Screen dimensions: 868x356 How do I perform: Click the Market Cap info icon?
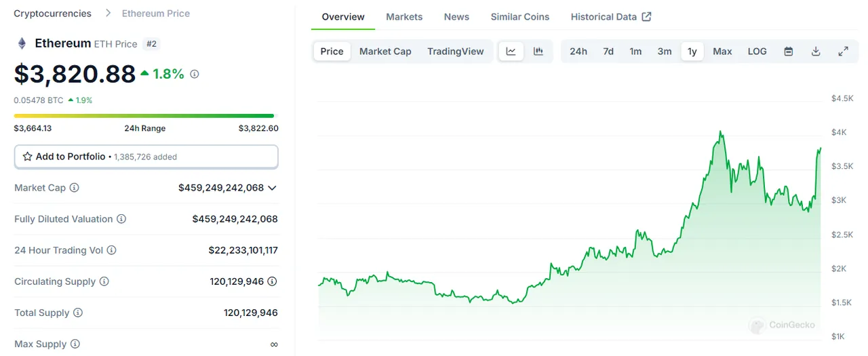pyautogui.click(x=74, y=188)
